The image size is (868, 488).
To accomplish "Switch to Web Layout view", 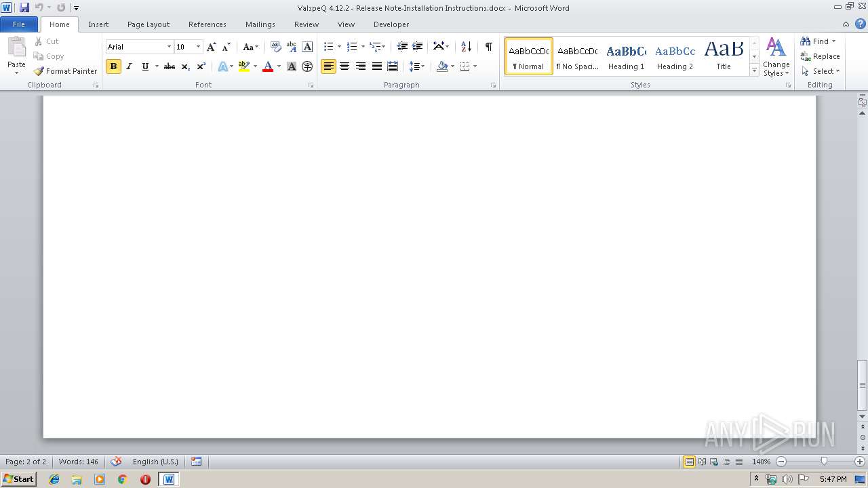I will pos(714,462).
